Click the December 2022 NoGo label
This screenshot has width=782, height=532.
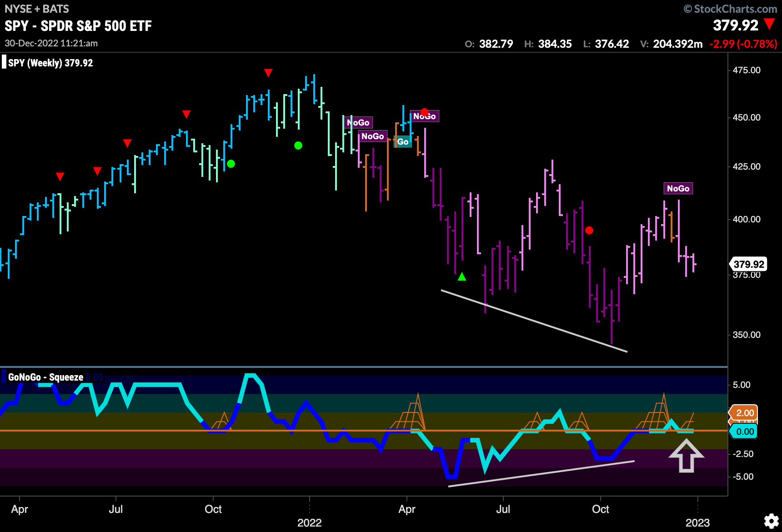[x=678, y=188]
